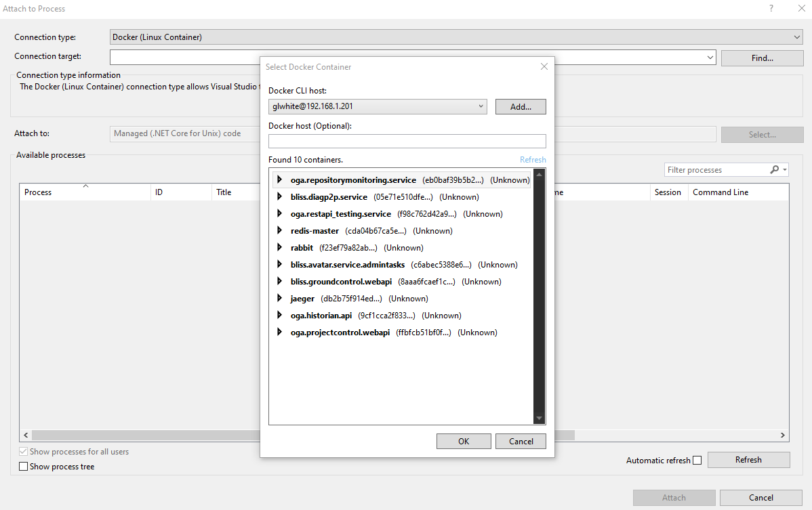Expand the oga.projectcontrol.webapi container node

[x=280, y=332]
